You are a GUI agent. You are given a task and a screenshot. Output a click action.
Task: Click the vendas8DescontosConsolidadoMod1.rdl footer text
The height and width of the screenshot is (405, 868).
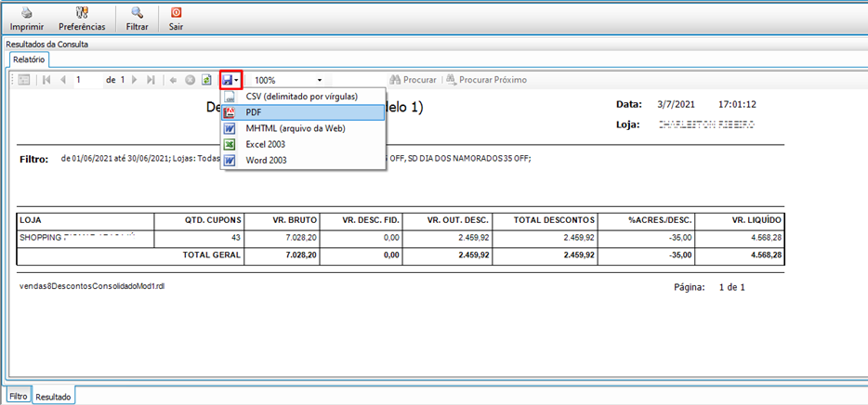click(x=92, y=287)
